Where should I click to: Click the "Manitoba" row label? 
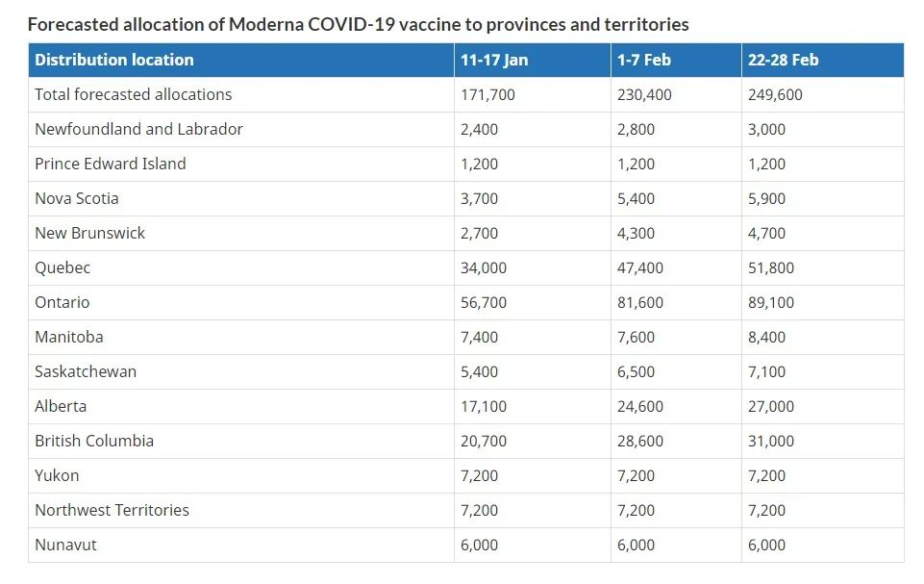point(69,337)
